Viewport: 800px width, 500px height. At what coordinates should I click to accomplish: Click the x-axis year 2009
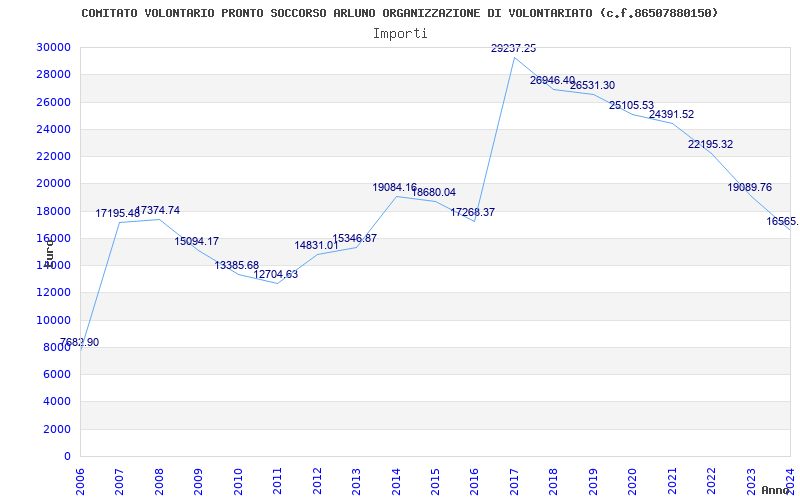pos(198,481)
